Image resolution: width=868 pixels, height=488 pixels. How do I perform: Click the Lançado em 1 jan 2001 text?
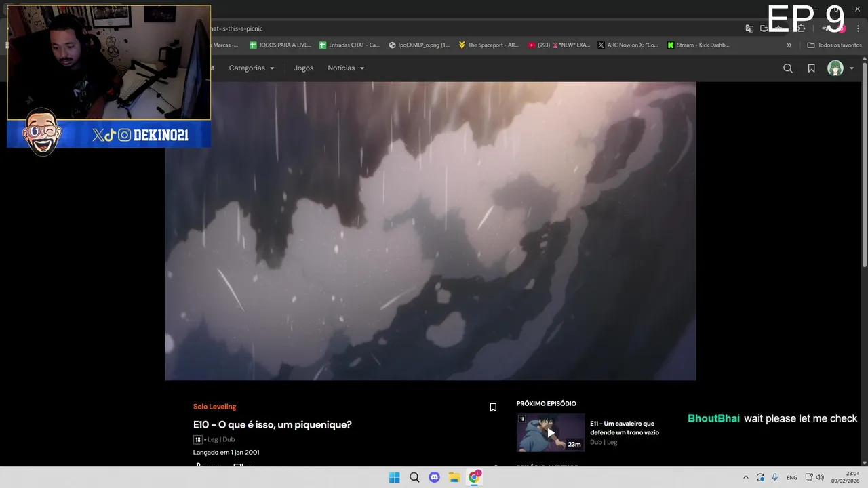pyautogui.click(x=226, y=452)
